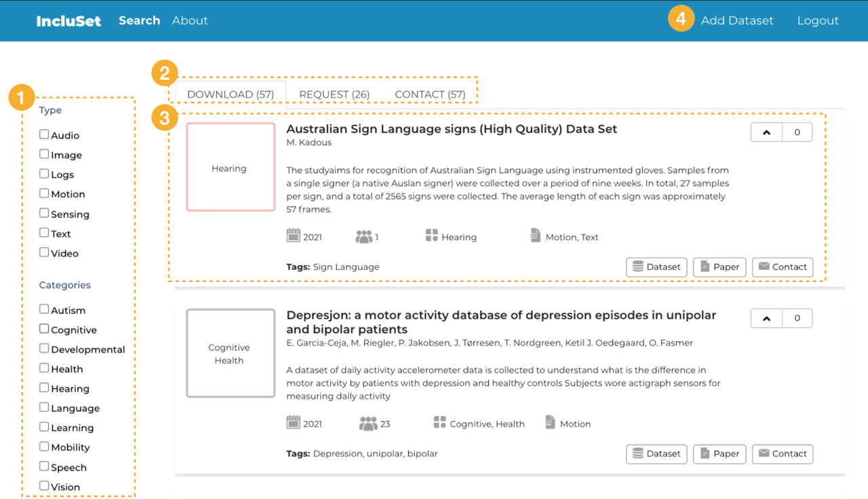Click Add Dataset in the header
Viewport: 868px width, 499px height.
[737, 20]
